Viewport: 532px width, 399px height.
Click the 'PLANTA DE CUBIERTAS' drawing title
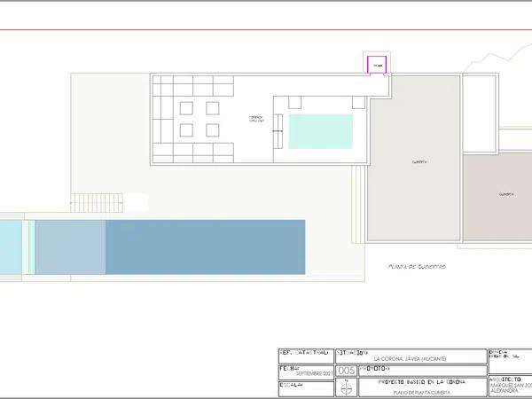(416, 265)
